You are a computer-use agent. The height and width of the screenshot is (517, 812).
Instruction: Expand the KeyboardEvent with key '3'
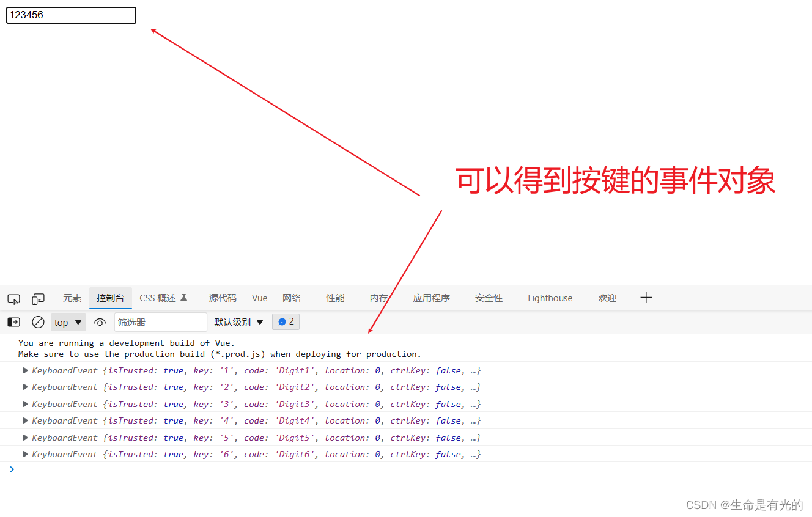click(x=25, y=404)
